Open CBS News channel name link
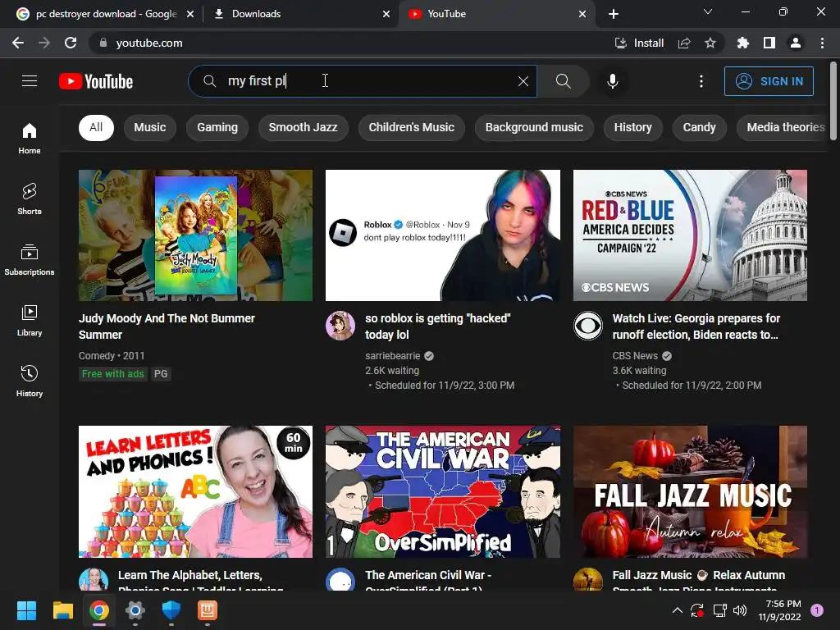 (x=635, y=356)
